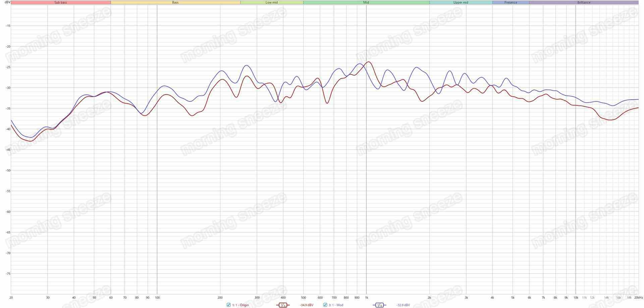Screen dimensions: 644x308
Task: Click the red 1/6 smoothing icon
Action: pyautogui.click(x=283, y=305)
